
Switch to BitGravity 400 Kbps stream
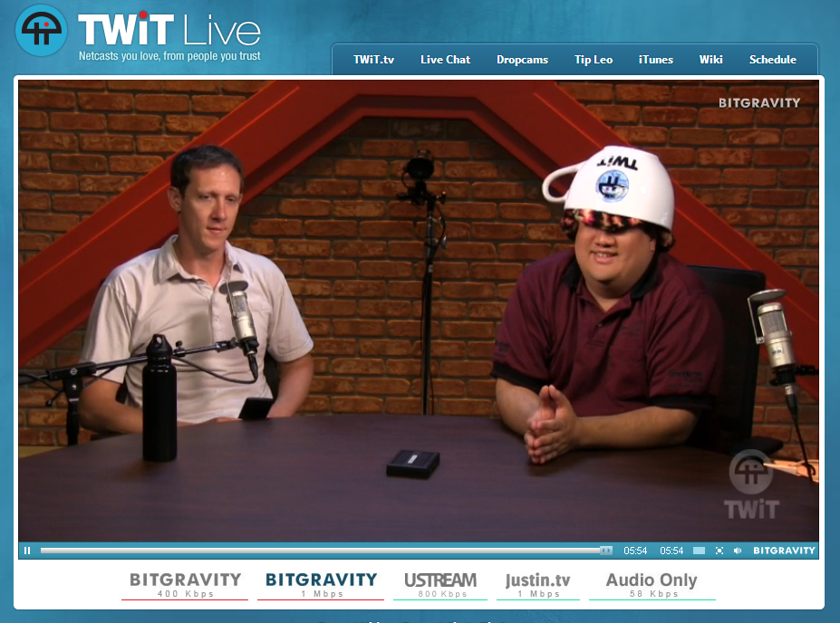point(185,584)
